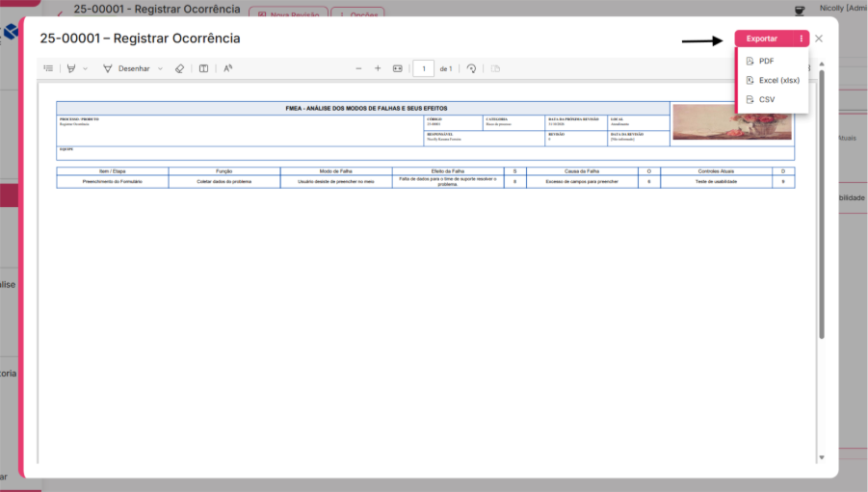Open the Exportar three-dot options menu
The width and height of the screenshot is (868, 492).
tap(801, 39)
